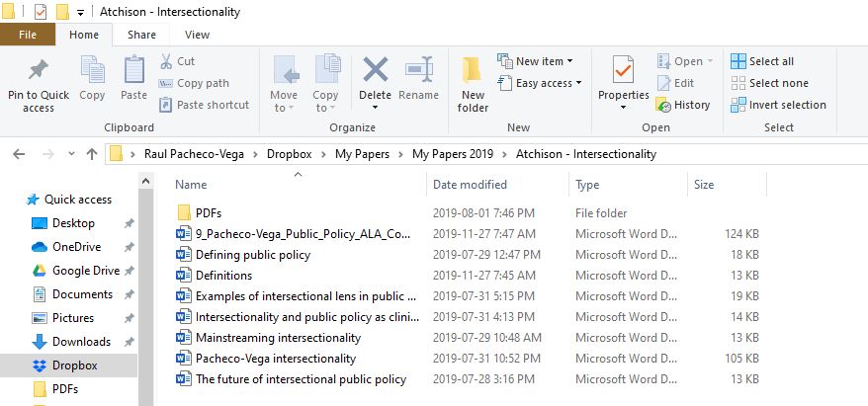Viewport: 868px width, 406px height.
Task: Switch to the View ribbon tab
Action: (197, 35)
